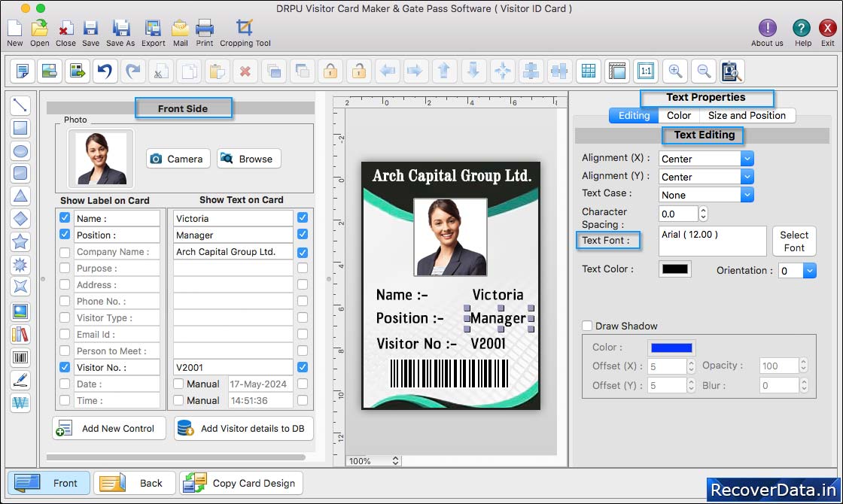
Task: Click Browse to choose a photo
Action: point(249,159)
